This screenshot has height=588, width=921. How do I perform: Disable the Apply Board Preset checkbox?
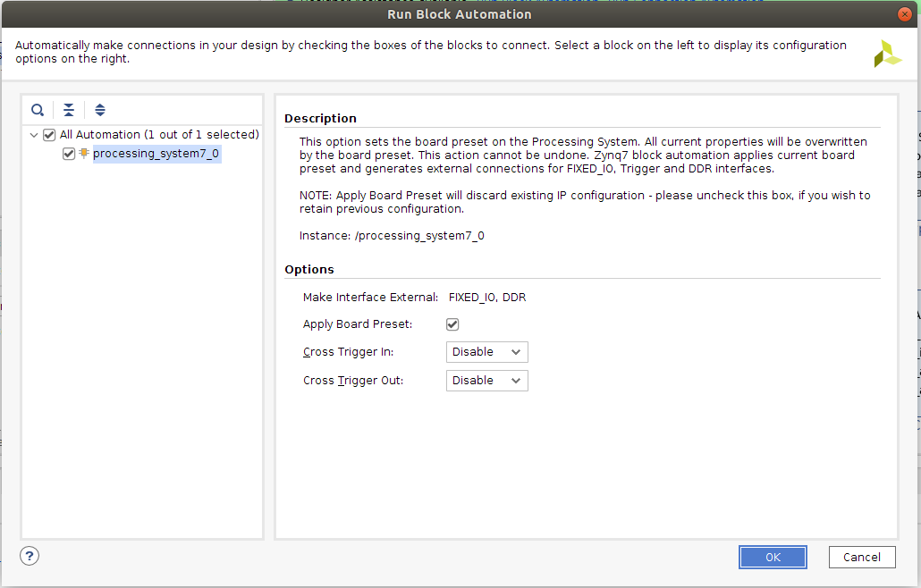coord(452,324)
